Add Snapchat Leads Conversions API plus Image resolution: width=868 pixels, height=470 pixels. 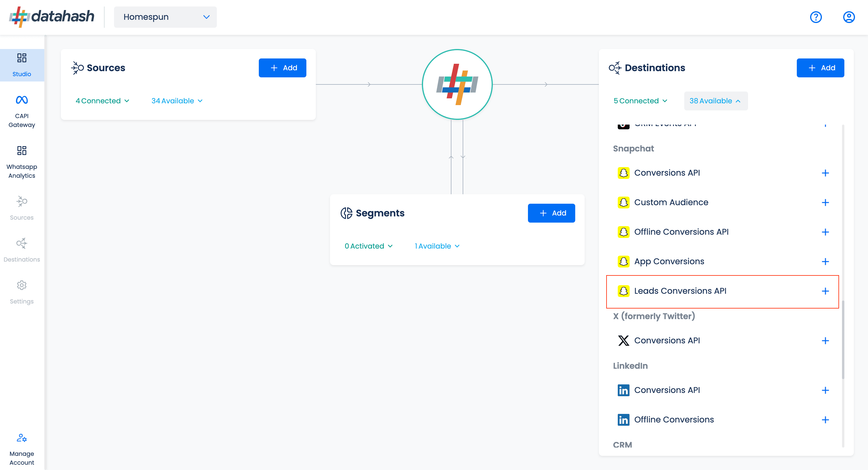pyautogui.click(x=825, y=291)
